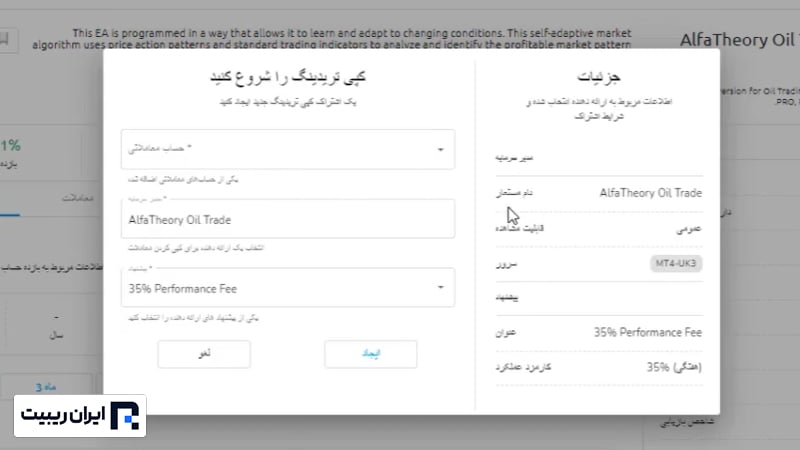Click the جزئیات (Details) panel heading

click(x=597, y=76)
